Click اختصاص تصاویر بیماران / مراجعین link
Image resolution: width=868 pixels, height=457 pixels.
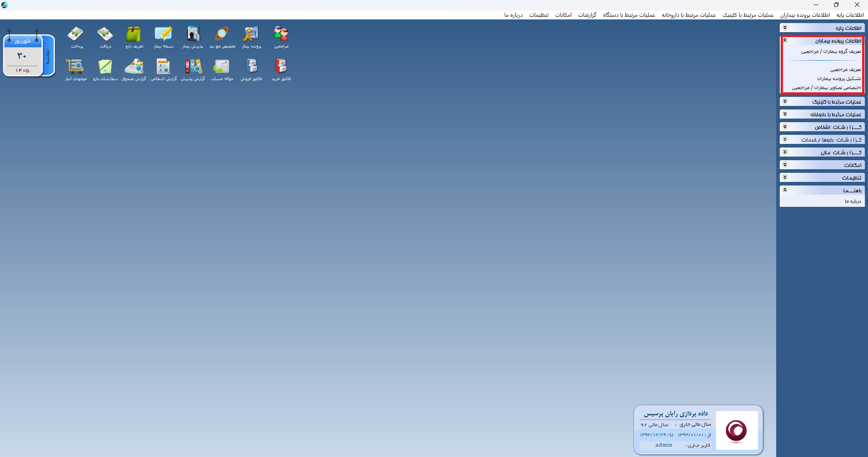tap(826, 88)
